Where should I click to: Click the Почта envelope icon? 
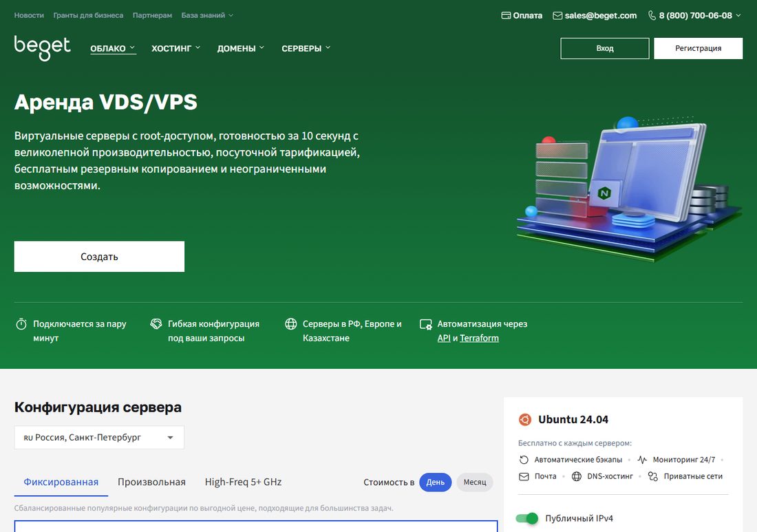pyautogui.click(x=524, y=476)
